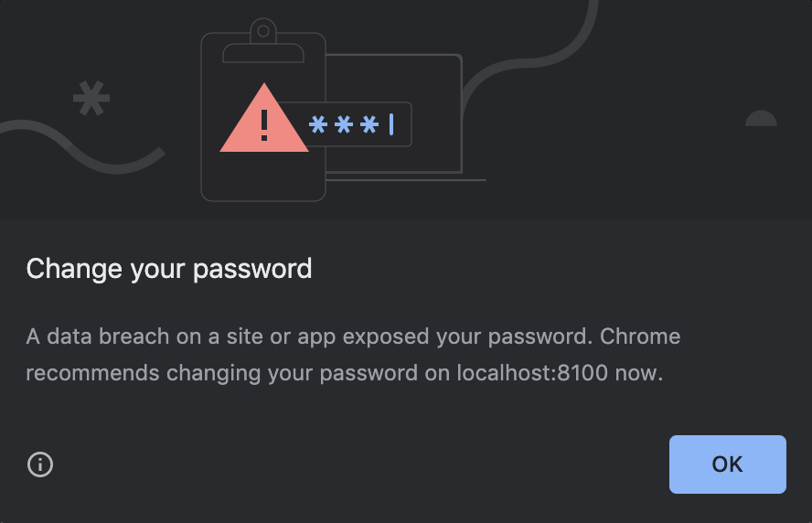
Task: Select the blue masked password asterisks
Action: (344, 124)
